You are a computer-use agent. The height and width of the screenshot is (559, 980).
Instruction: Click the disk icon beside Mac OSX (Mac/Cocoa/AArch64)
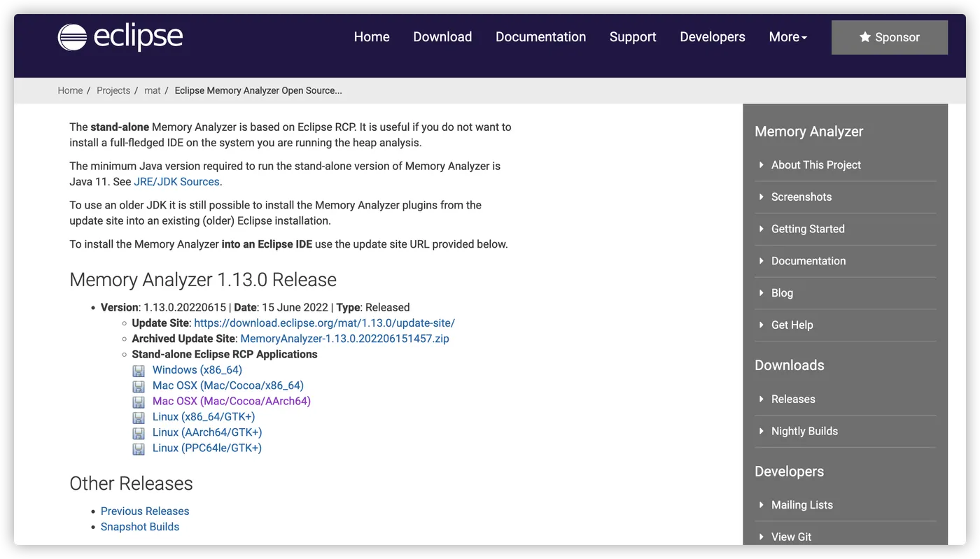click(x=139, y=402)
